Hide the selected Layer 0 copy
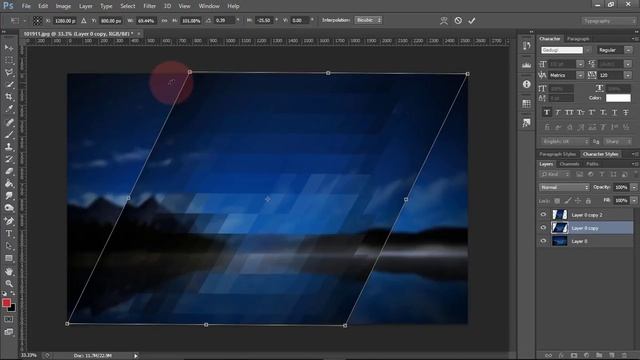Screen dimensions: 640x360 tap(543, 228)
